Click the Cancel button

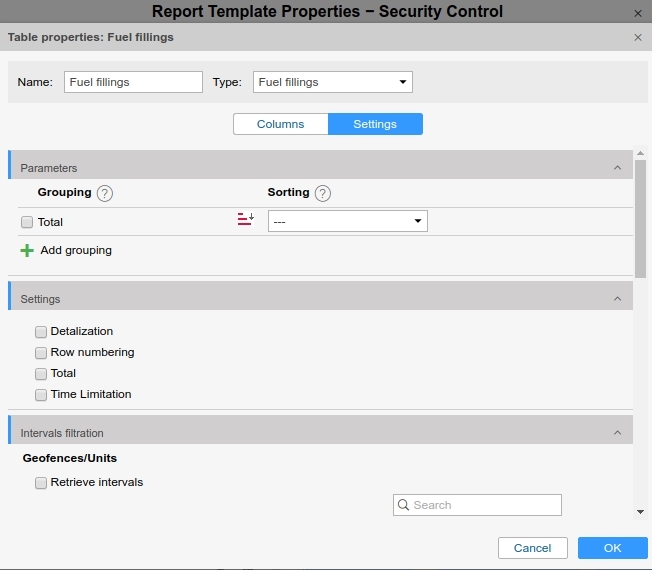click(x=533, y=548)
